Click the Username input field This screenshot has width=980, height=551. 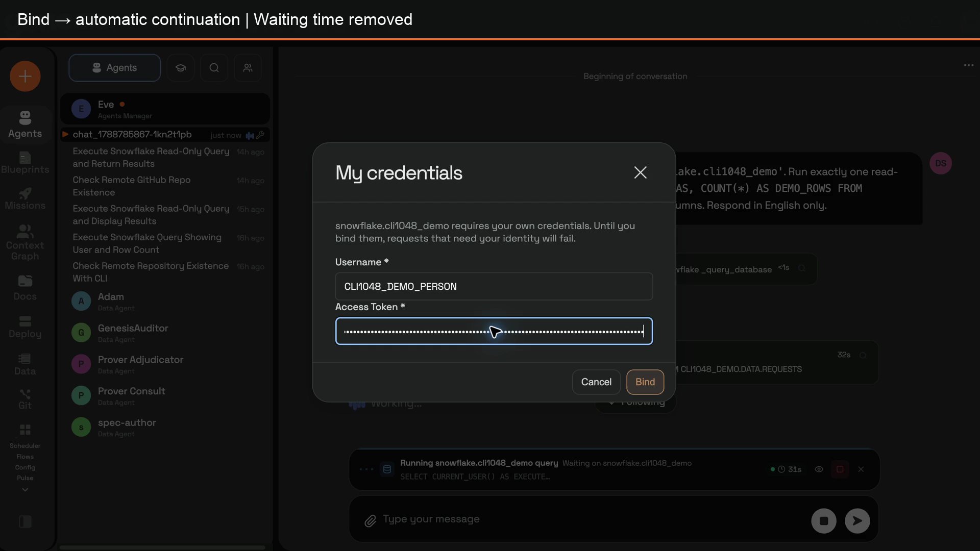point(494,286)
